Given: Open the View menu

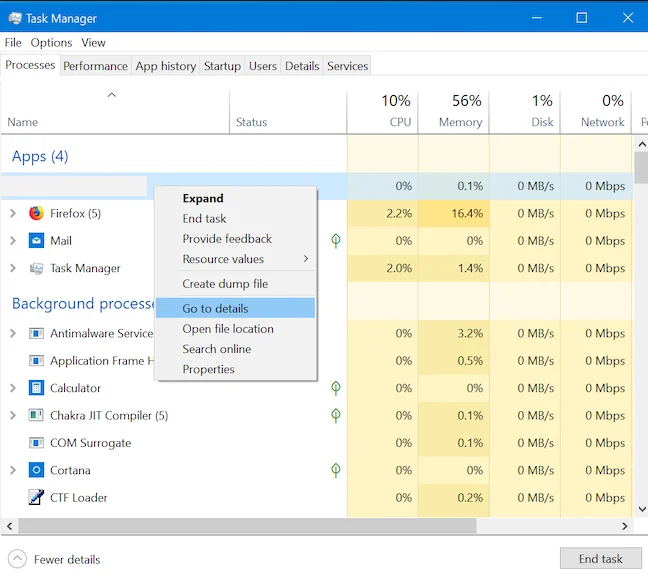Looking at the screenshot, I should pyautogui.click(x=93, y=43).
